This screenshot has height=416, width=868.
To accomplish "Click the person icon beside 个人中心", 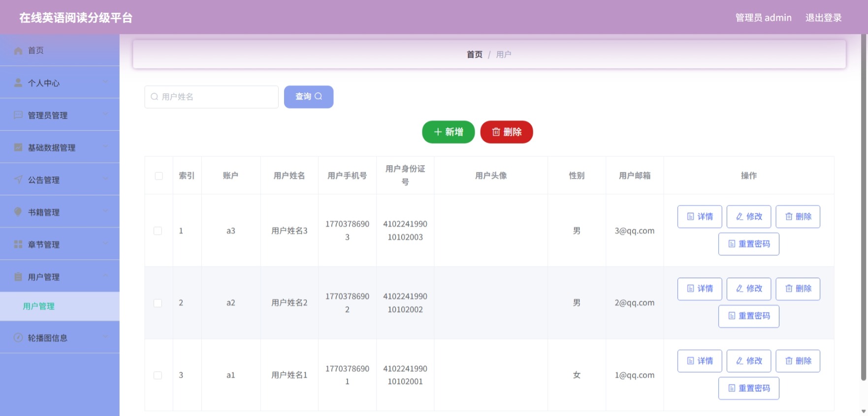I will (18, 83).
